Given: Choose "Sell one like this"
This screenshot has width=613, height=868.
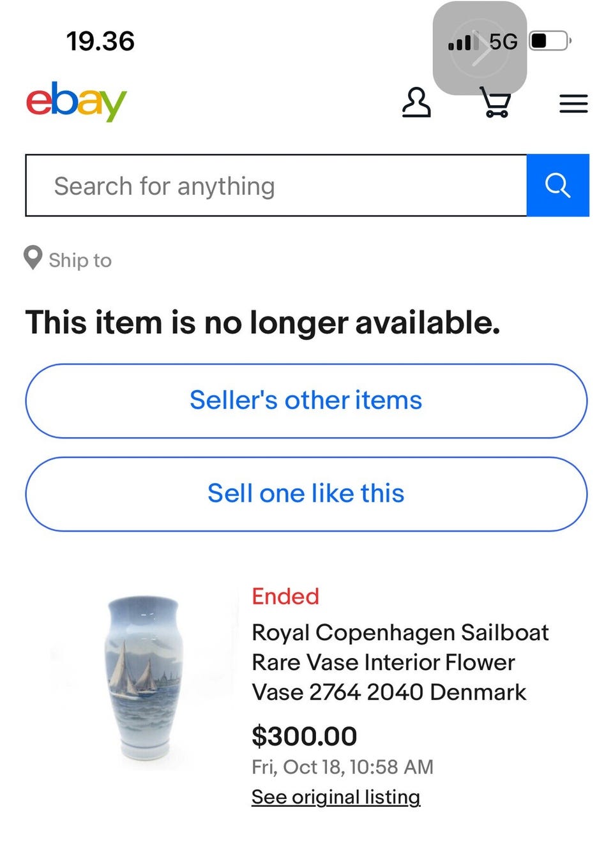Looking at the screenshot, I should click(x=306, y=494).
